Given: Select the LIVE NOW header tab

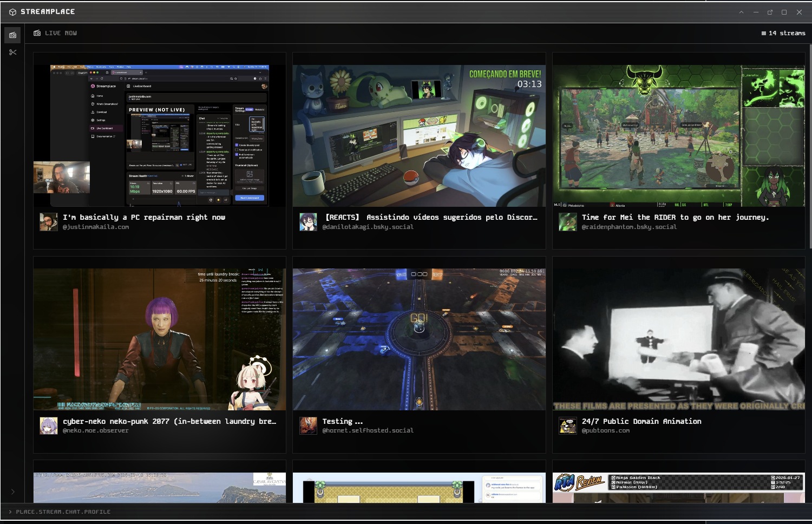Looking at the screenshot, I should click(x=55, y=33).
